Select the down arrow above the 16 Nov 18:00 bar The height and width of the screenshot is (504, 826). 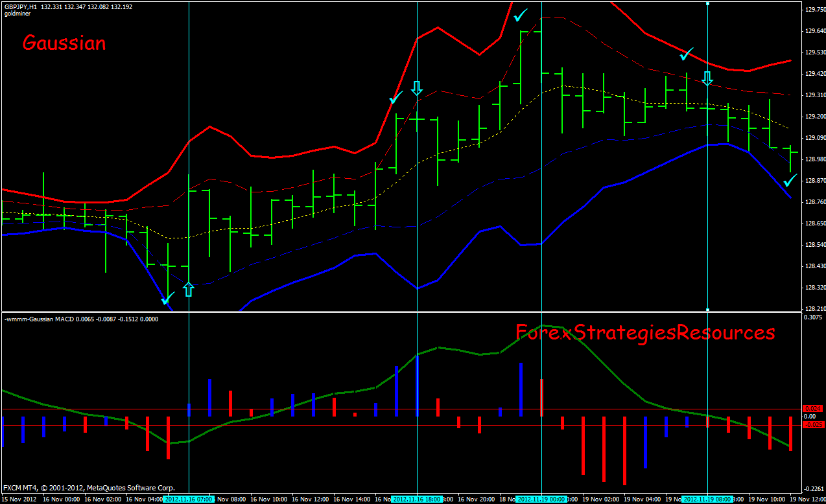coord(417,88)
